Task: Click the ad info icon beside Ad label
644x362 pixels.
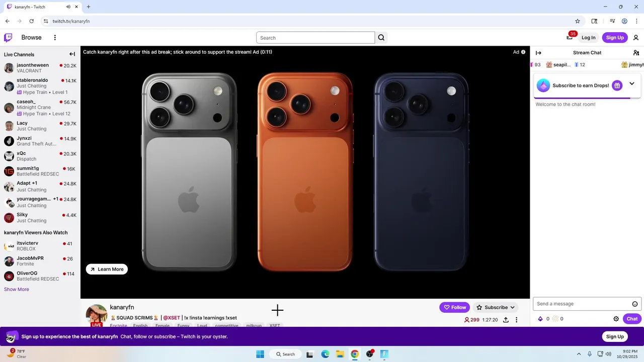Action: click(523, 52)
